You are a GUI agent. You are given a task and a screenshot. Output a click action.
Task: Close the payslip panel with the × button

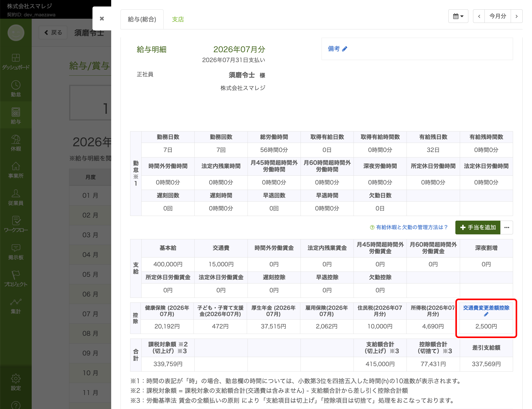(x=102, y=18)
